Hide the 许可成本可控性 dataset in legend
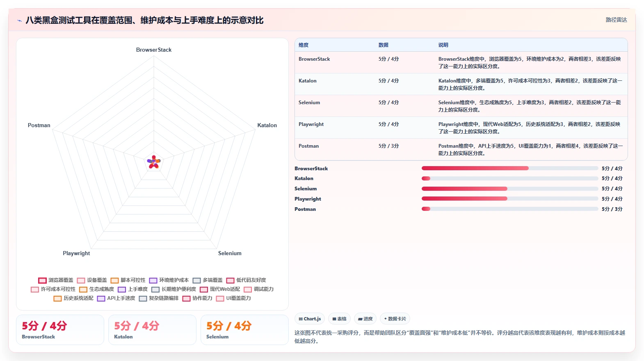Screen dimensions: 644x361 tap(53, 289)
